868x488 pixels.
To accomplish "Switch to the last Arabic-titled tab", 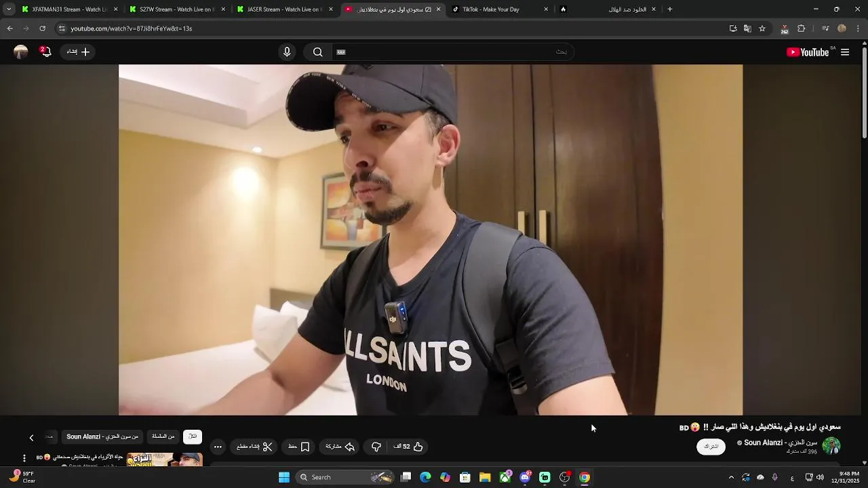I will click(x=607, y=9).
